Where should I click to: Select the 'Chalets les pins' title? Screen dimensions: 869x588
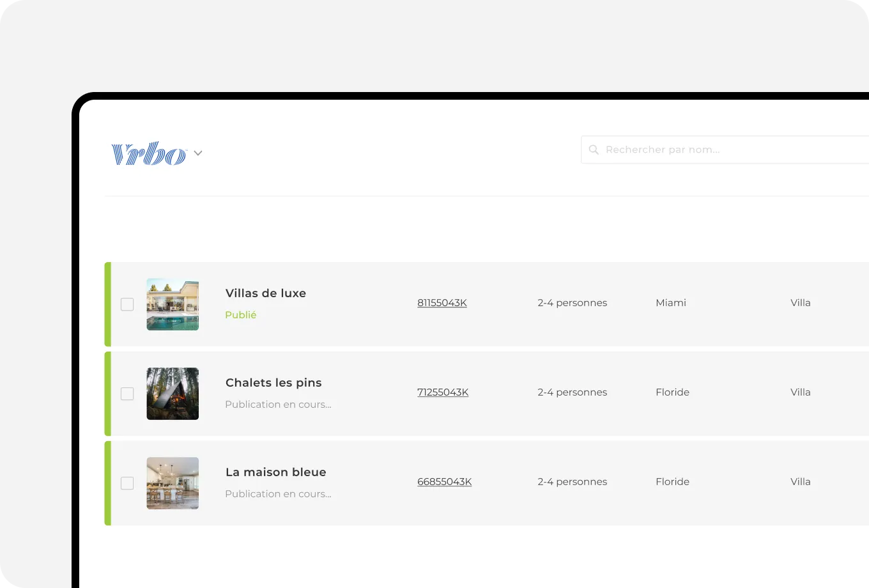[273, 383]
